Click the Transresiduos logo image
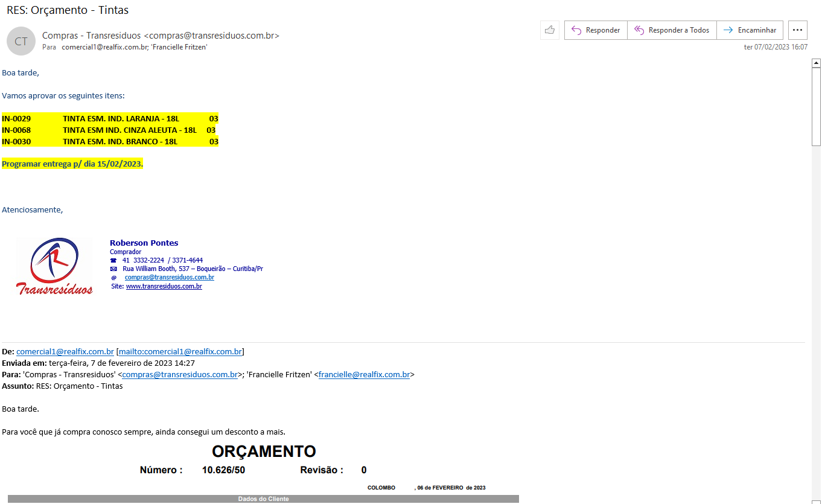Viewport: 822px width, 504px height. pos(54,266)
